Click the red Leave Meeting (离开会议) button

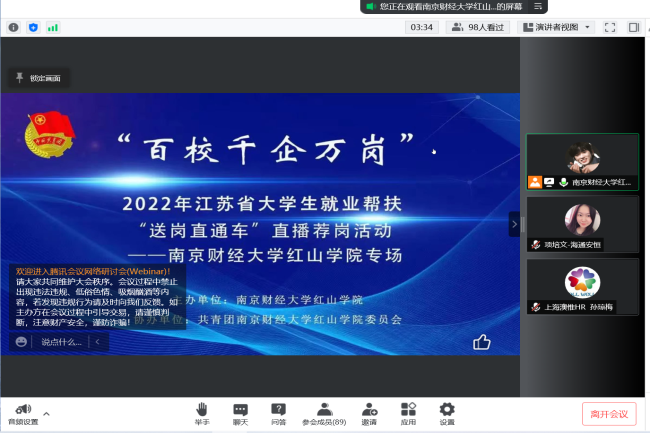click(x=608, y=414)
